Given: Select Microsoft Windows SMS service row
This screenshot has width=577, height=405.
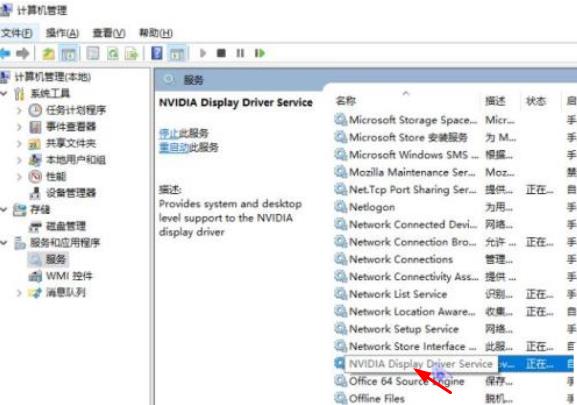Looking at the screenshot, I should (x=455, y=155).
